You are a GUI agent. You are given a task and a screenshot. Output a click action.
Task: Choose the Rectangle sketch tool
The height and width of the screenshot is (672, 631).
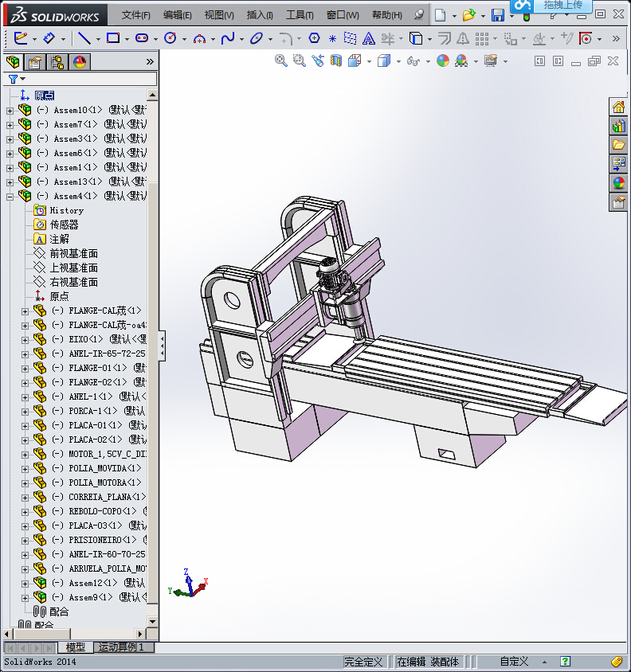[x=113, y=38]
